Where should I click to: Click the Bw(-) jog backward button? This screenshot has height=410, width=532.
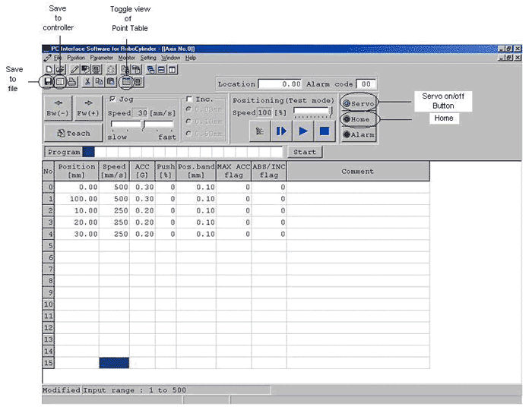click(58, 108)
